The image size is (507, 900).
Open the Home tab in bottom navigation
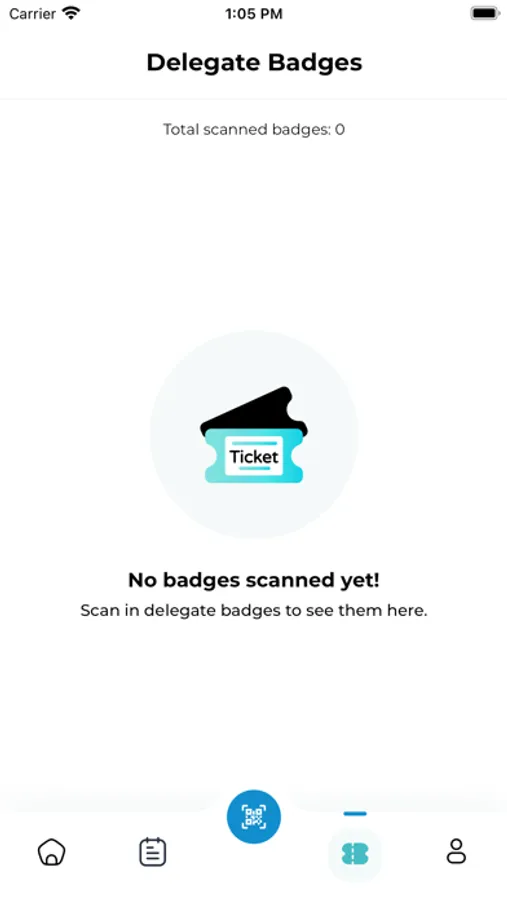(52, 851)
